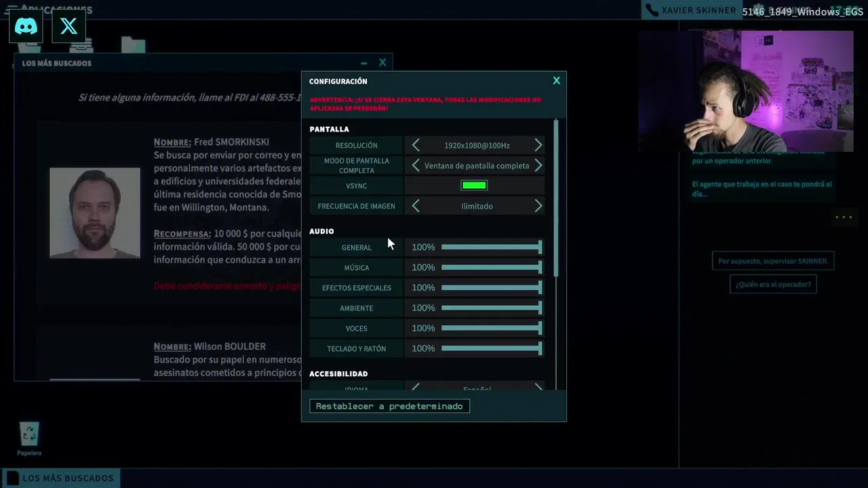Click the Audio section heading
Image resolution: width=868 pixels, height=488 pixels.
click(x=321, y=231)
